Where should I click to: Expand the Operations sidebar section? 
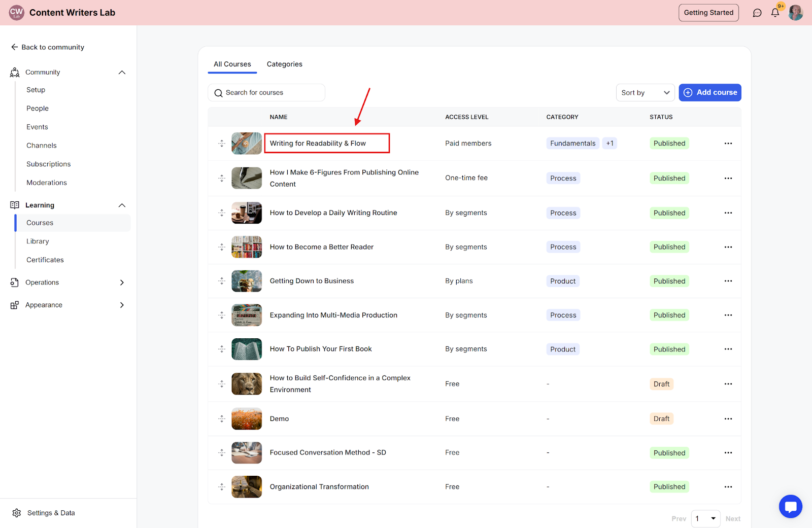[122, 283]
